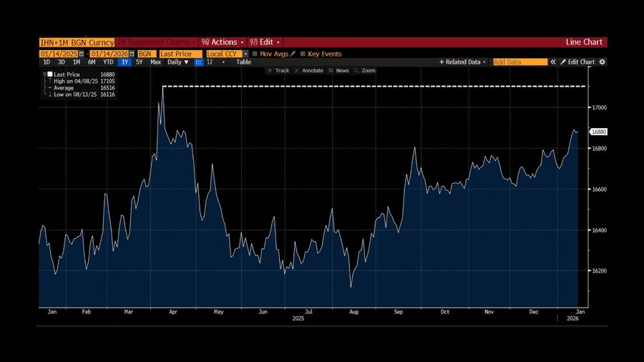Switch to the 5Y time range

point(139,62)
